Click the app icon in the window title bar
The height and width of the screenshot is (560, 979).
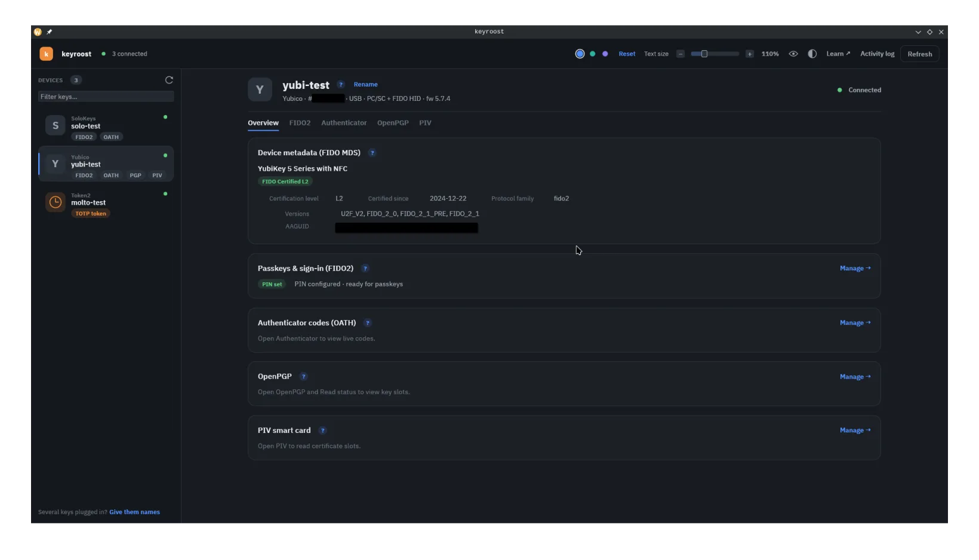(x=38, y=32)
